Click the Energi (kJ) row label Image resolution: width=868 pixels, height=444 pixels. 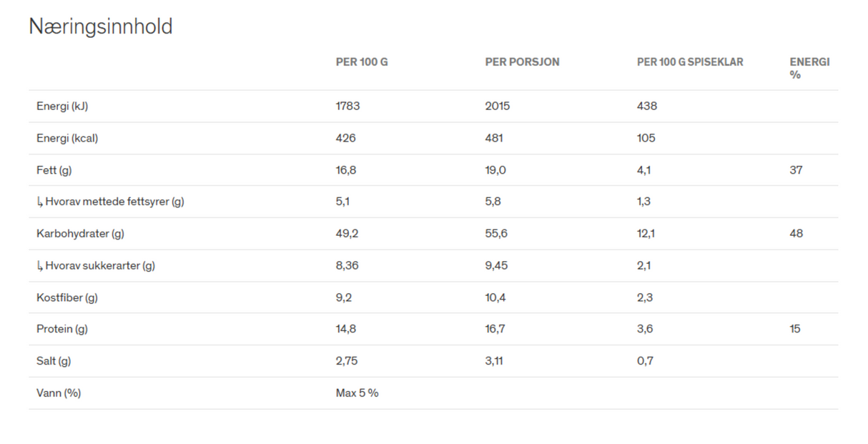click(x=62, y=107)
